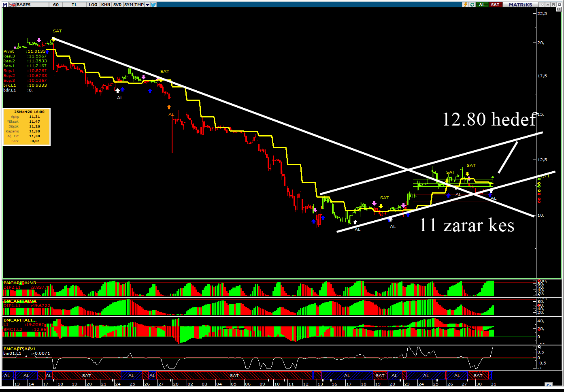Click the Sup.2 value 10,6733

point(37,76)
